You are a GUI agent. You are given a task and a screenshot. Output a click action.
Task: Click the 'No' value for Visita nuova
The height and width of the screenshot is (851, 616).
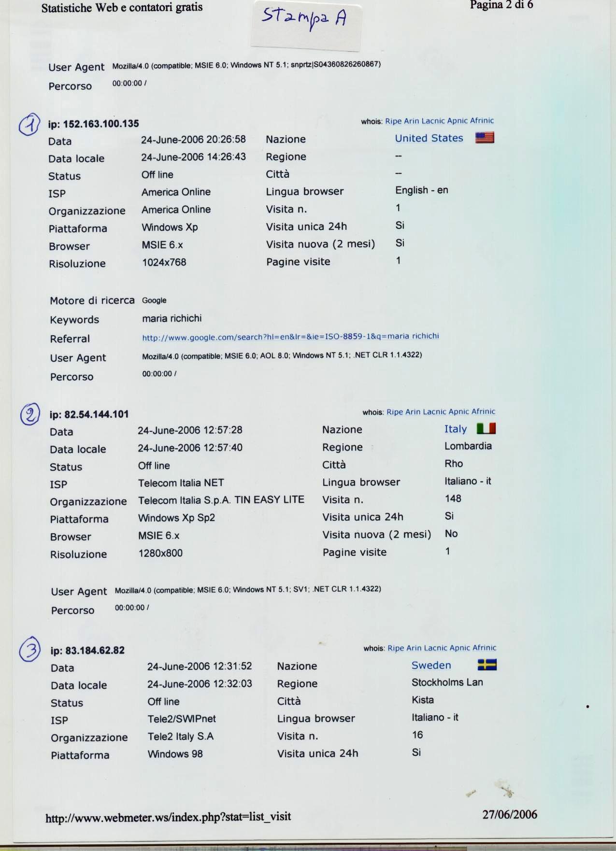click(451, 534)
